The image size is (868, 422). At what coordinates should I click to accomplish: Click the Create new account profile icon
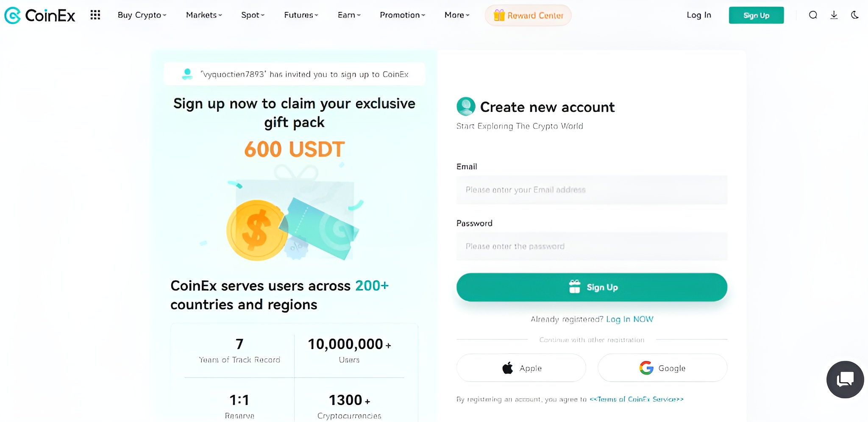[466, 107]
